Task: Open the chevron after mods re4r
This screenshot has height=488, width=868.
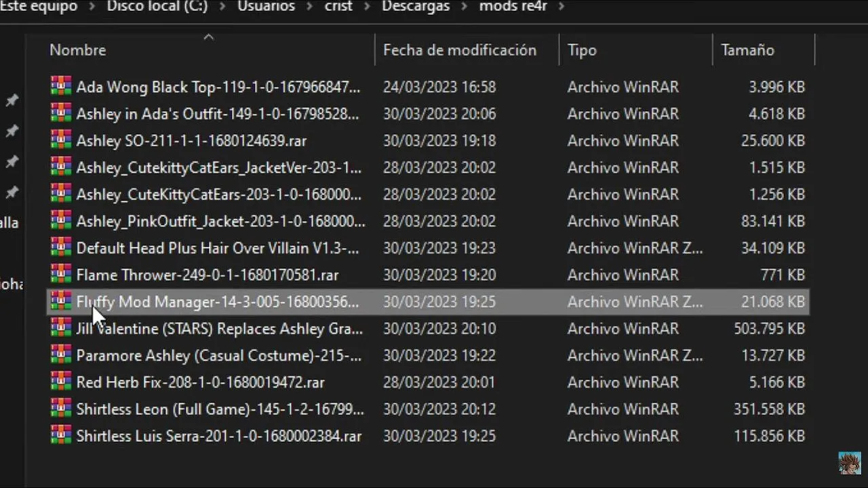Action: point(560,7)
